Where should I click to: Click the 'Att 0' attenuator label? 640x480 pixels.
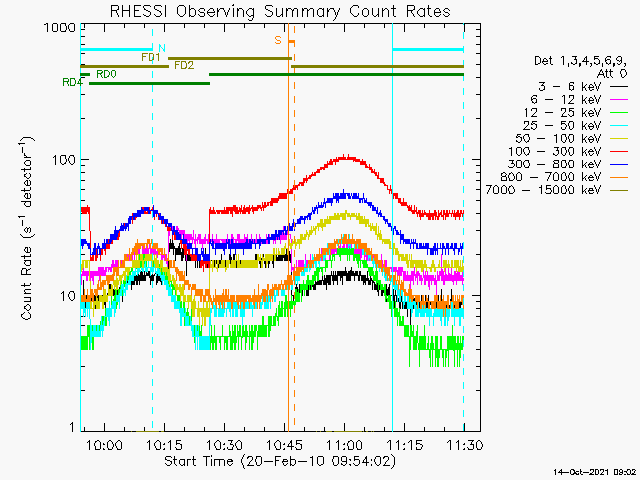612,74
